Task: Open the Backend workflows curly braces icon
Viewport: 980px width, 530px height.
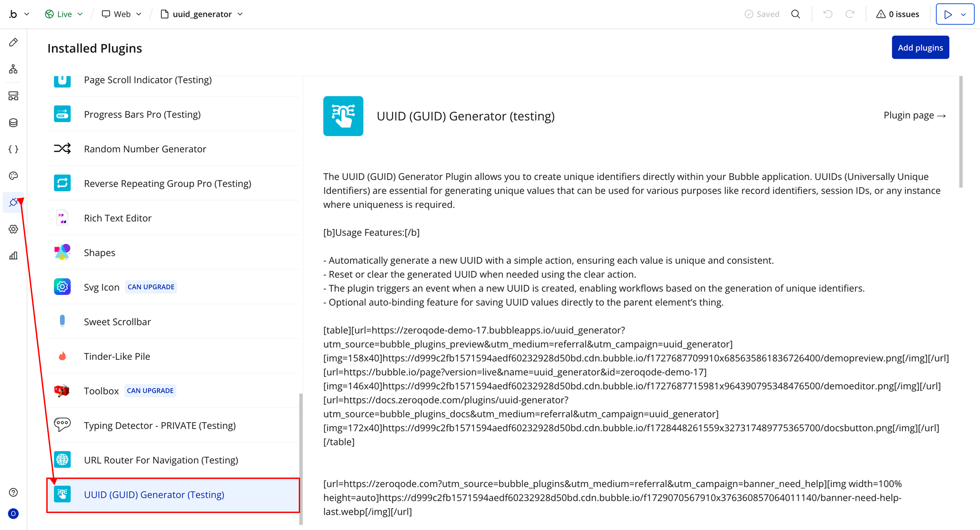Action: pyautogui.click(x=13, y=149)
